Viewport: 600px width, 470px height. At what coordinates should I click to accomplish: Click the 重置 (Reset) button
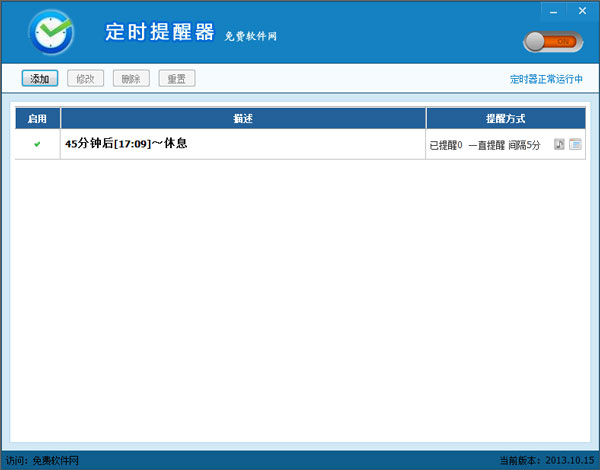(x=176, y=79)
